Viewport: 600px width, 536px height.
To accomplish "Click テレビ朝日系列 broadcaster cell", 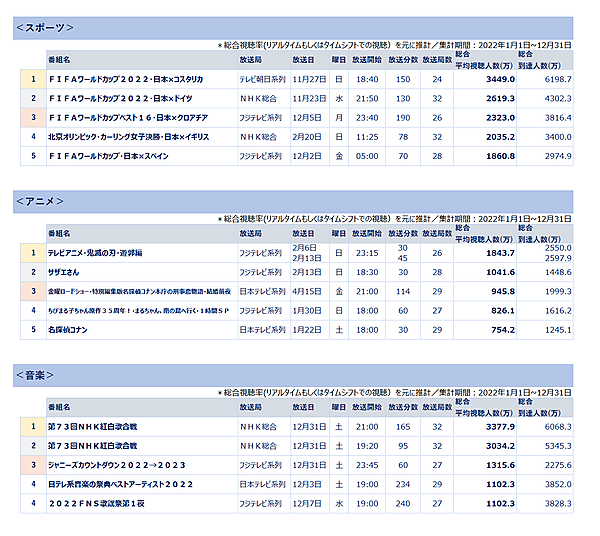I will [x=262, y=79].
